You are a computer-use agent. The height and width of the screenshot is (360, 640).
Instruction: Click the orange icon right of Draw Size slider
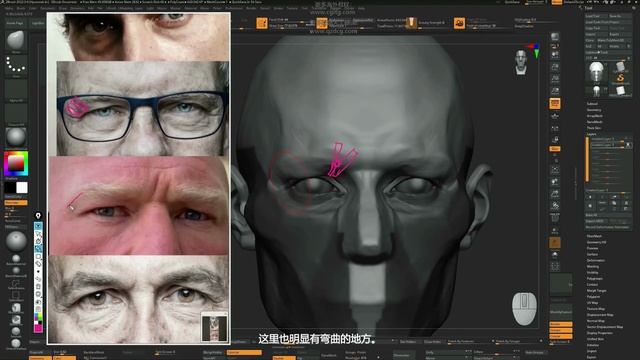[x=321, y=23]
